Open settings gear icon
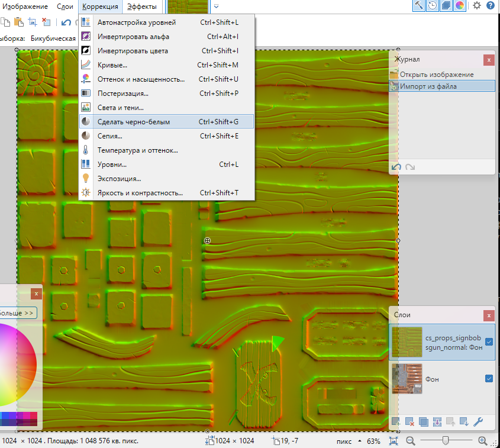Screen dimensions: 500x448 click(477, 5)
